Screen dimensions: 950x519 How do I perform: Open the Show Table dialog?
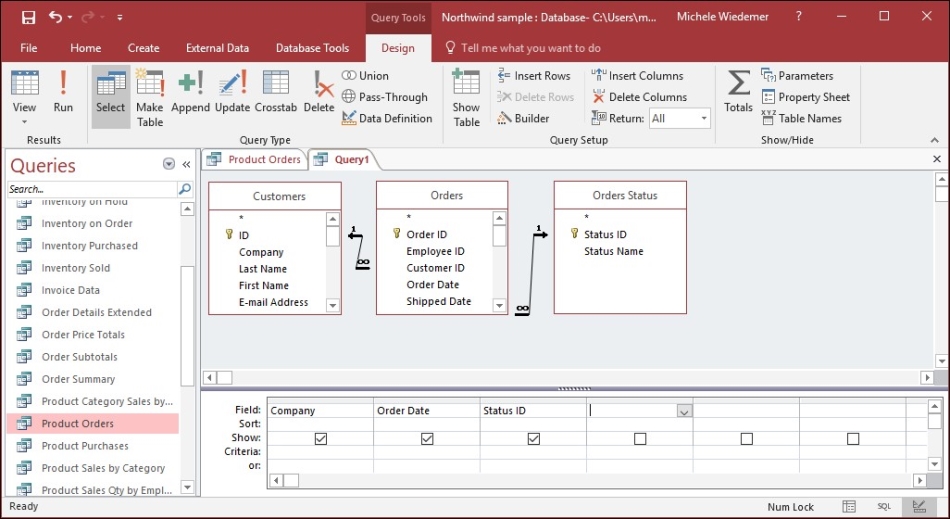pos(466,98)
